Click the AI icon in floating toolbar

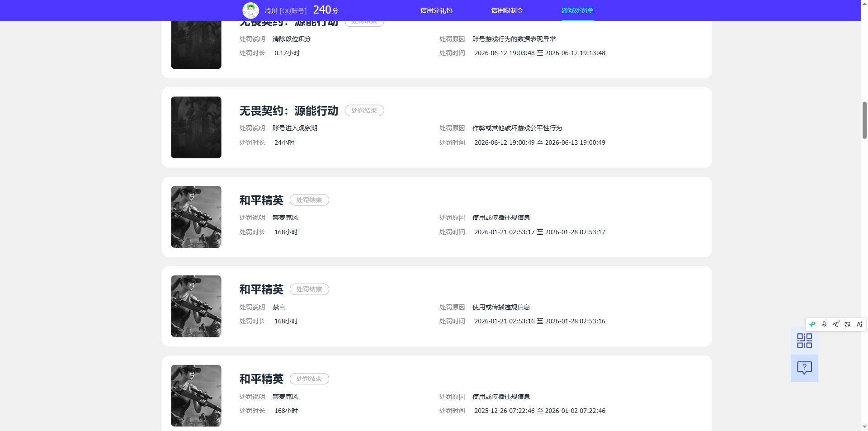[x=859, y=324]
